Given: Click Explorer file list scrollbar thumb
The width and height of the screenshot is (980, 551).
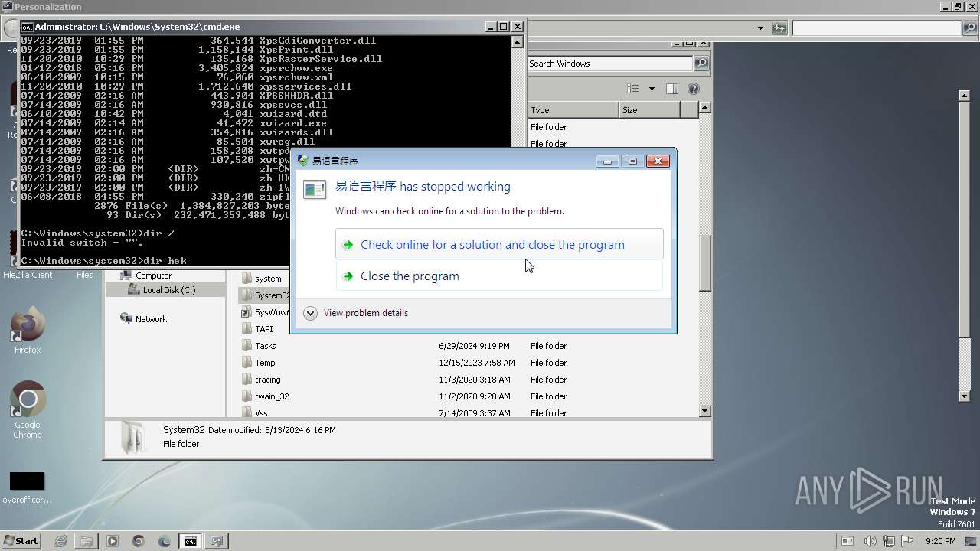Looking at the screenshot, I should [705, 263].
